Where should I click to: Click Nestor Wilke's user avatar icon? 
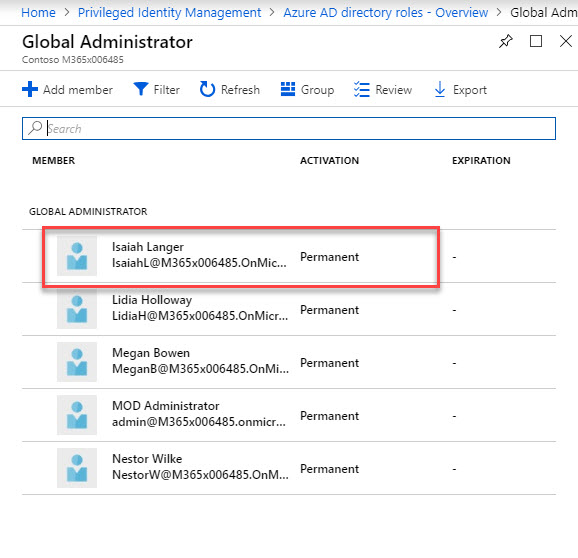point(77,468)
